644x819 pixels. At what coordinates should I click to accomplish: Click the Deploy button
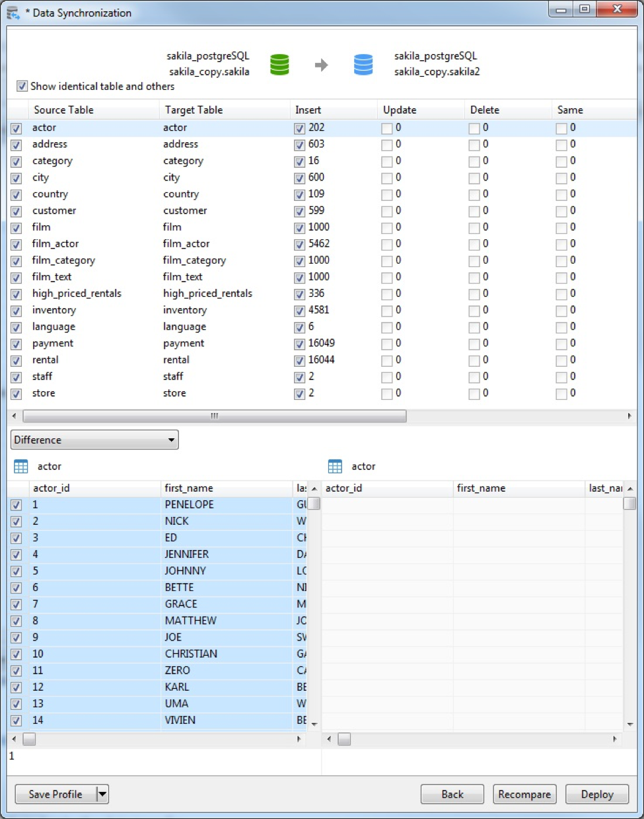596,794
